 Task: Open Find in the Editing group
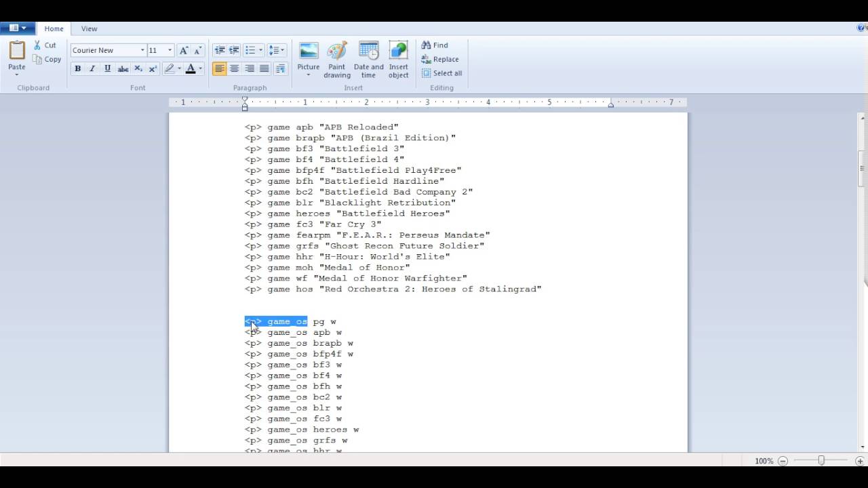pyautogui.click(x=435, y=45)
